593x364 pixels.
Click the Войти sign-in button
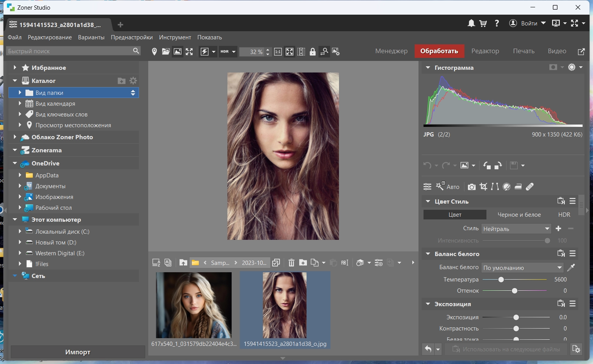(x=529, y=24)
